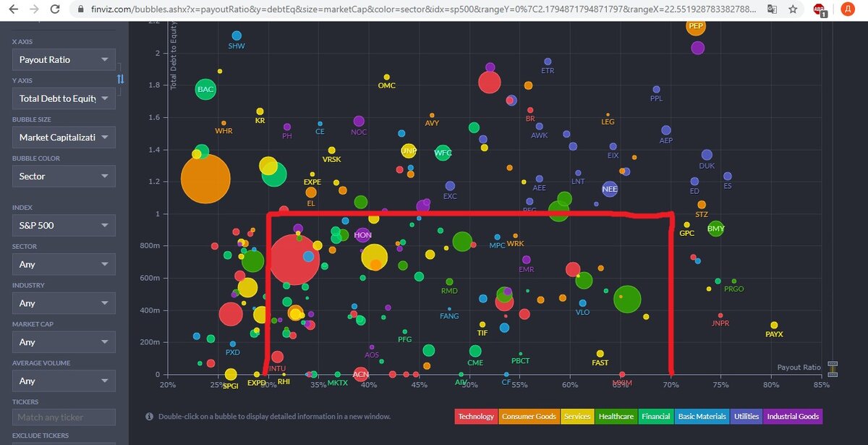Click the info icon next to double-click hint
The height and width of the screenshot is (445, 868).
pos(150,416)
